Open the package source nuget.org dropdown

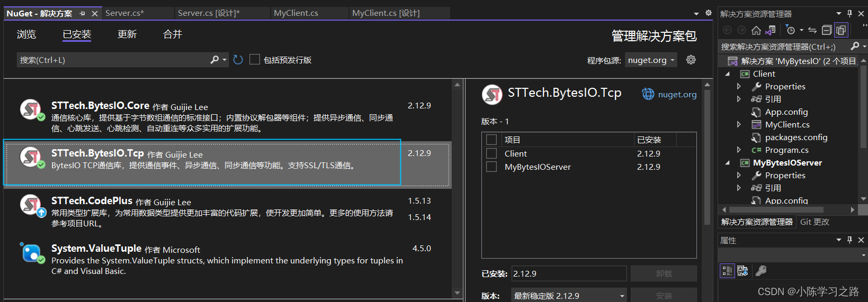651,60
